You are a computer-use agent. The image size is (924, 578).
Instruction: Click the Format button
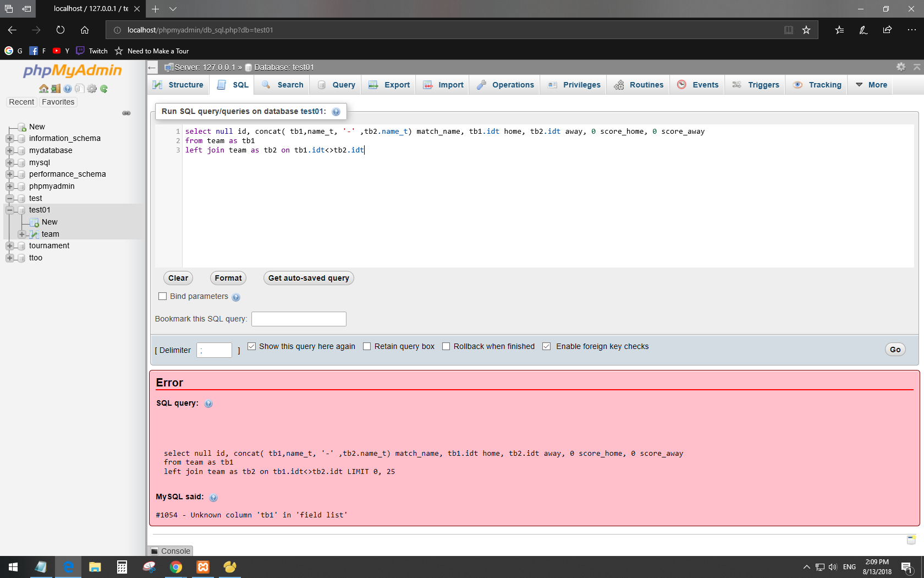(228, 278)
